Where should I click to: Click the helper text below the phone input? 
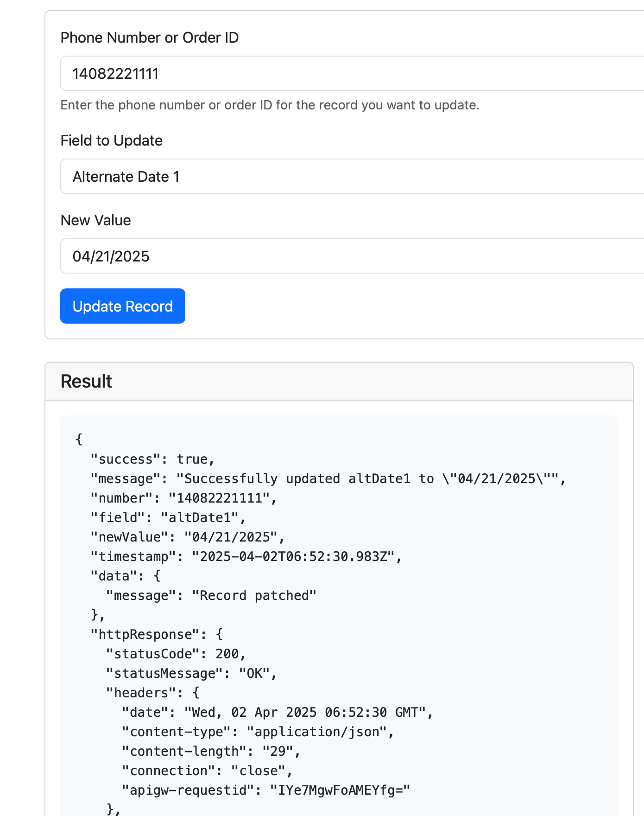270,105
